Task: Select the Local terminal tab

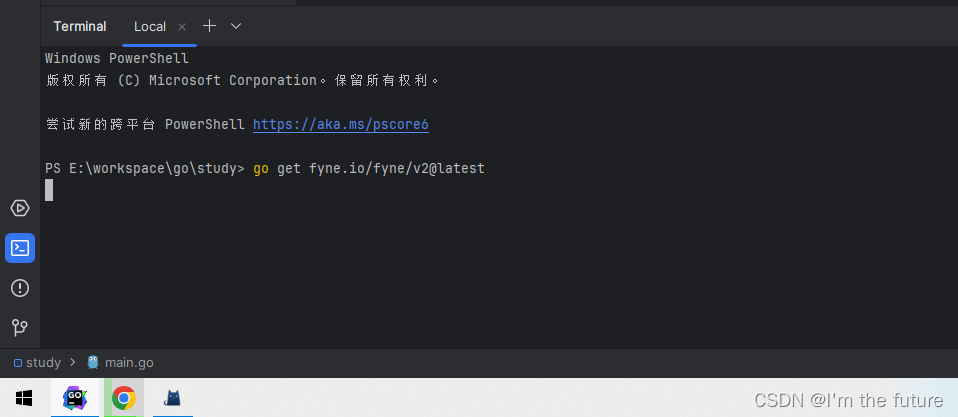Action: pyautogui.click(x=150, y=27)
